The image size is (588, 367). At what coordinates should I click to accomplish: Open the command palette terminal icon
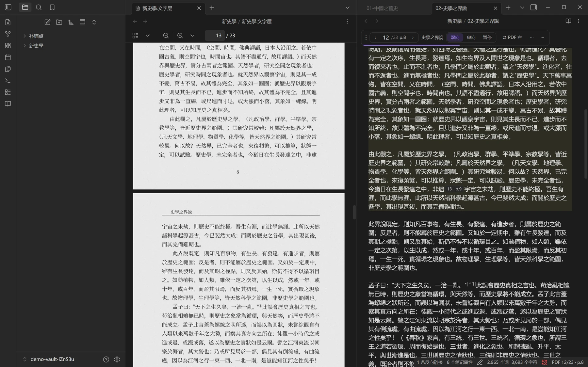point(8,81)
